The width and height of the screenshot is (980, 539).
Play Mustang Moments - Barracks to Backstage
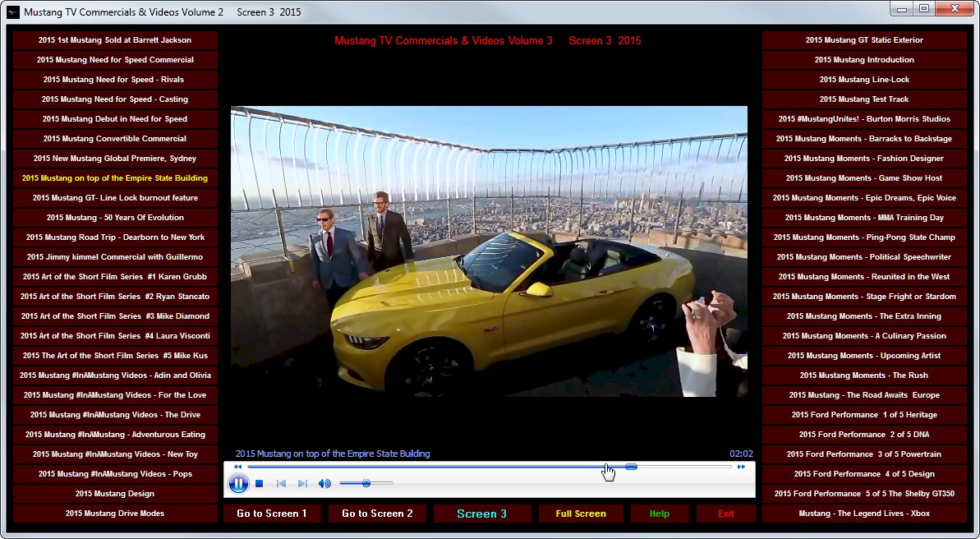coord(864,139)
